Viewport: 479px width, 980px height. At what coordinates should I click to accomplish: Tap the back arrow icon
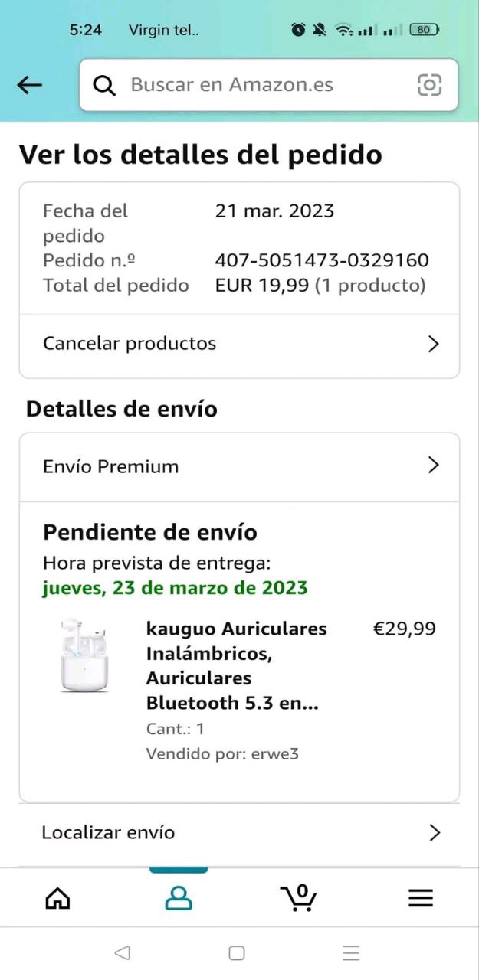click(29, 85)
